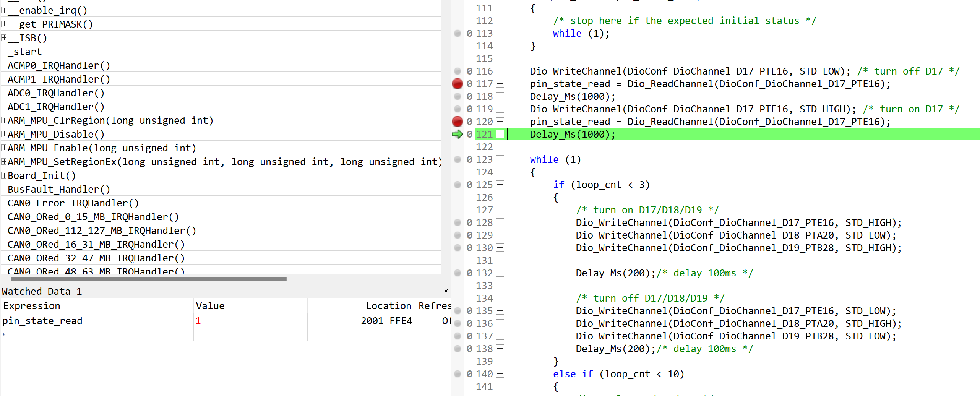Expand disassembly for line 117
The height and width of the screenshot is (396, 980).
[x=500, y=84]
